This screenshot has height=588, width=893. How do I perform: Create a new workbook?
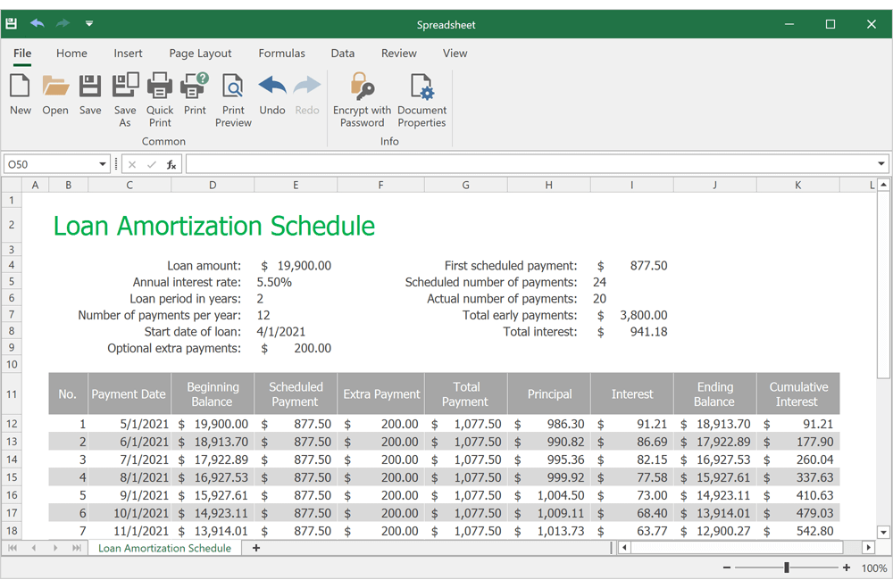pos(20,94)
